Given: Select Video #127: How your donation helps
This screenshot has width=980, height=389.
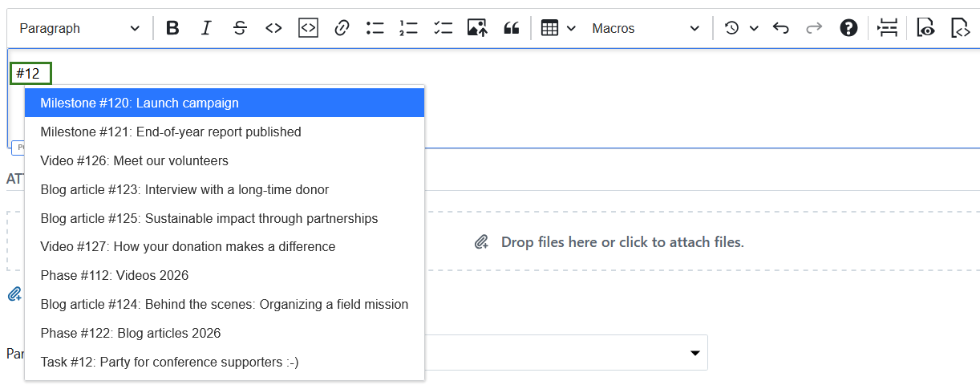Looking at the screenshot, I should (x=225, y=246).
